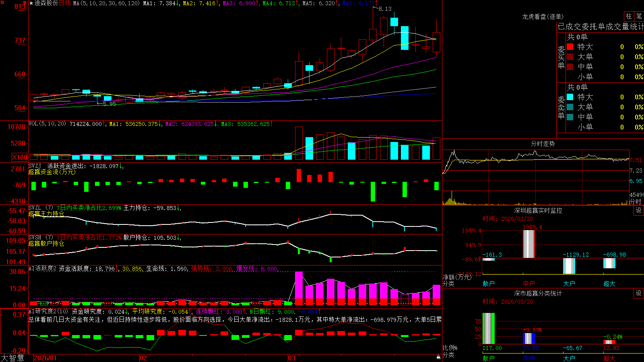Click the 分时走势 panel title
644x362 pixels.
[x=543, y=144]
